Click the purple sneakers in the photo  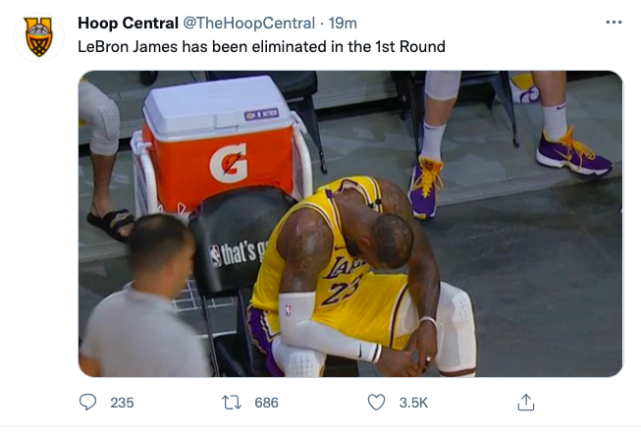(573, 151)
